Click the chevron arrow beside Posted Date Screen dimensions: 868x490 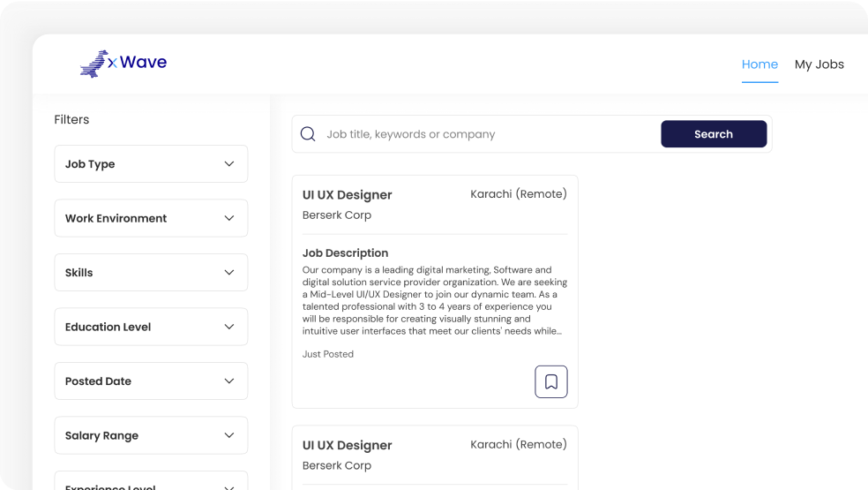click(229, 381)
